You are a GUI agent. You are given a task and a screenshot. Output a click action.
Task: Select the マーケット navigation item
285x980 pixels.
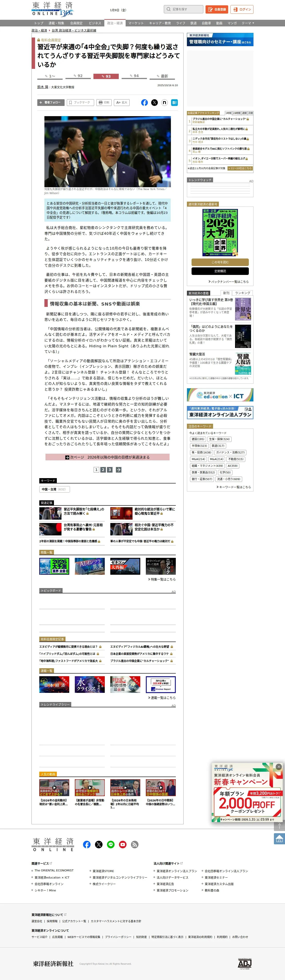click(136, 23)
